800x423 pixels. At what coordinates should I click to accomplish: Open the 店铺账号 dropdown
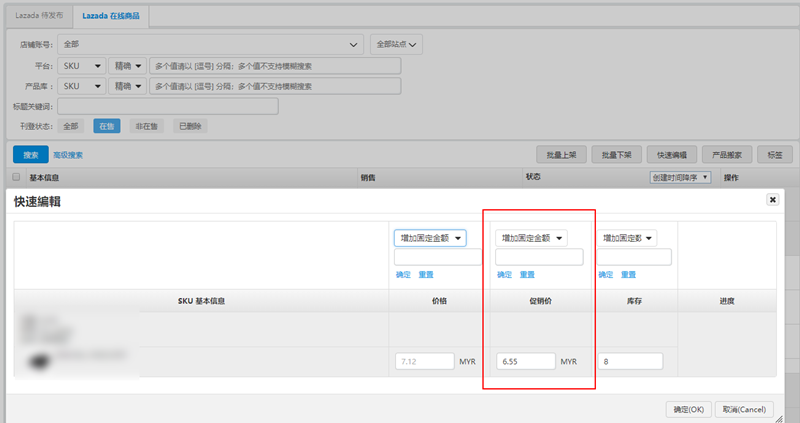click(x=210, y=44)
